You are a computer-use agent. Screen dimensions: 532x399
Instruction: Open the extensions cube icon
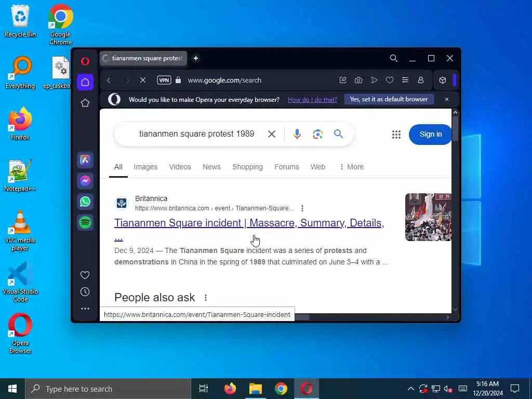(x=443, y=81)
